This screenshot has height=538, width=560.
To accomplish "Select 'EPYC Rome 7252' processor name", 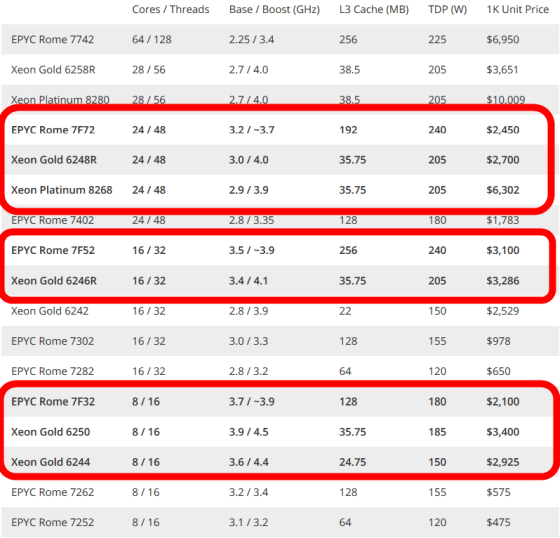I will (x=52, y=522).
